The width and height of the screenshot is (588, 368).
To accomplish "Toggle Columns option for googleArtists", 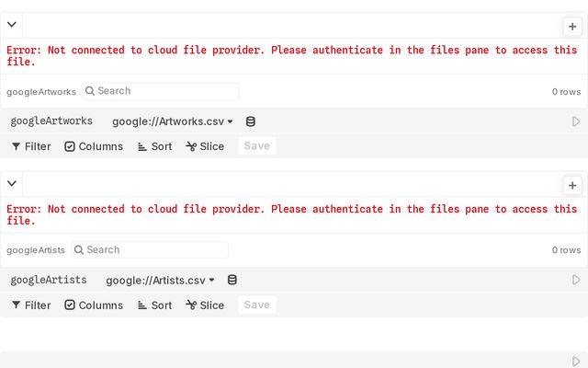I will point(94,305).
